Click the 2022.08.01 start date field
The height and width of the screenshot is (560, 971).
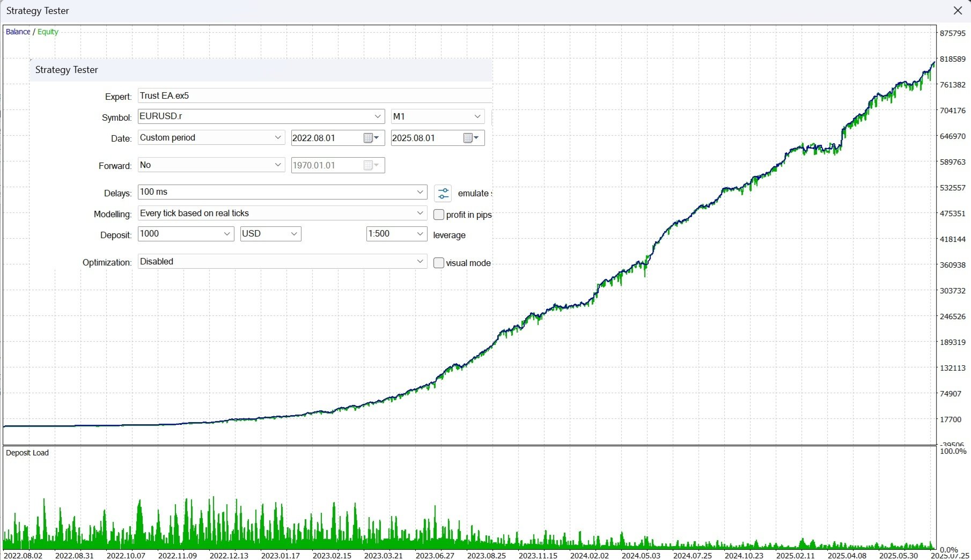click(326, 138)
